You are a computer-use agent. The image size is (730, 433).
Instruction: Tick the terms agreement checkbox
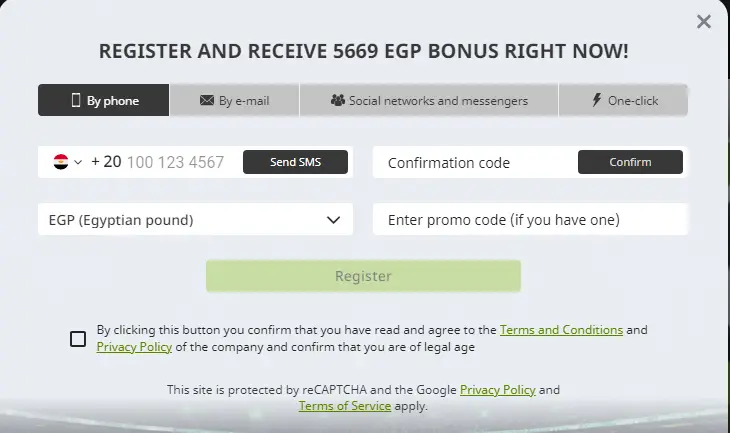pos(78,339)
